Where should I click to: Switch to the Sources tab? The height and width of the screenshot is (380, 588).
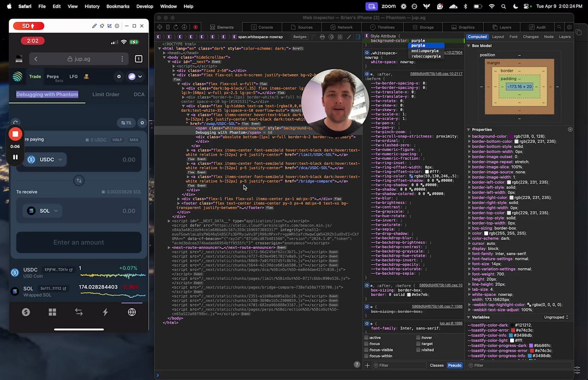[x=302, y=27]
